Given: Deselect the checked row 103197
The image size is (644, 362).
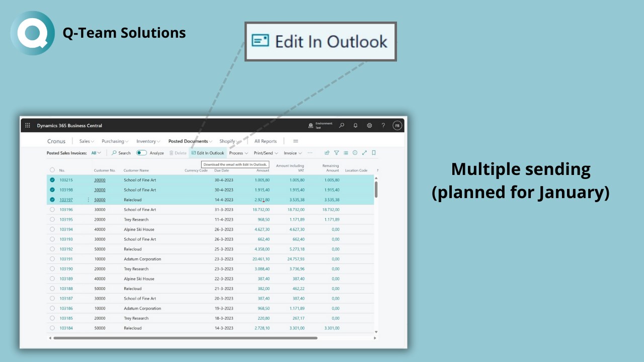Looking at the screenshot, I should point(52,200).
